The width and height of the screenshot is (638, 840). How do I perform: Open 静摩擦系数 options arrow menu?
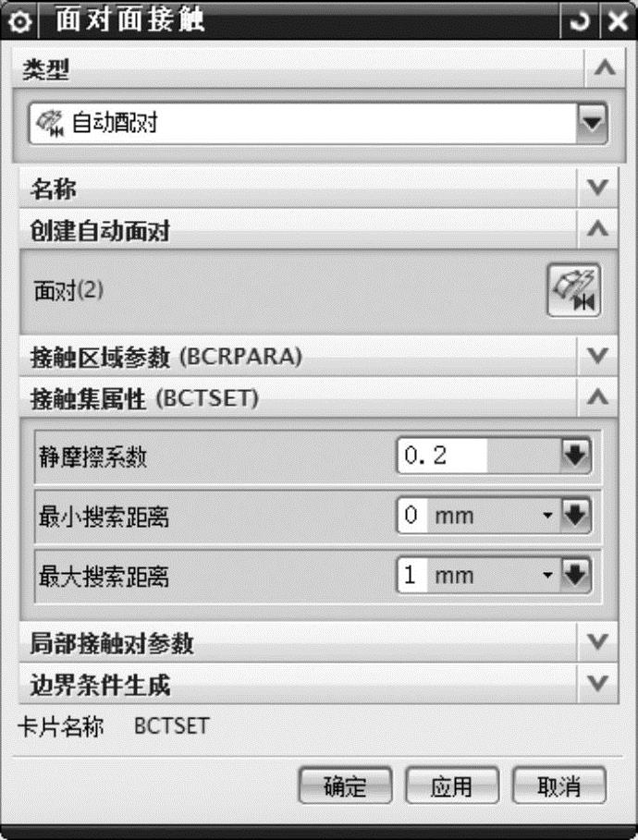[x=575, y=456]
